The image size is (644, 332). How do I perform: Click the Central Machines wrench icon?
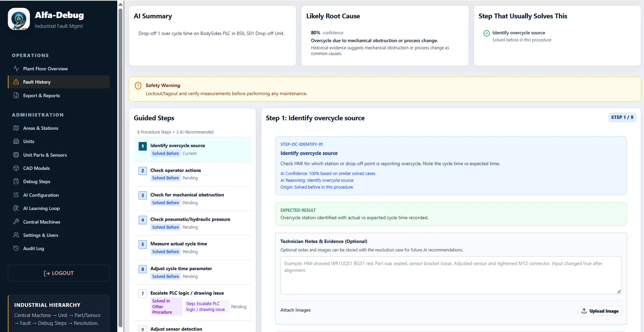16,221
